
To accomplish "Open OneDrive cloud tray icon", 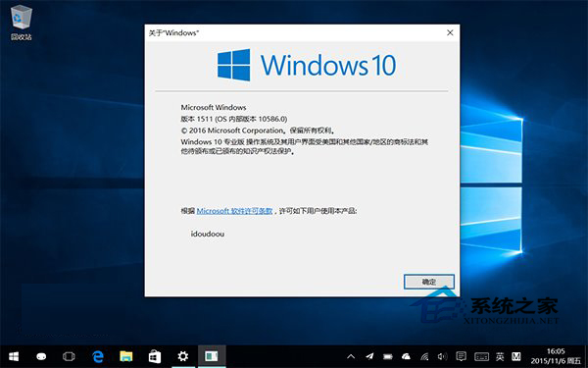I will coord(406,357).
